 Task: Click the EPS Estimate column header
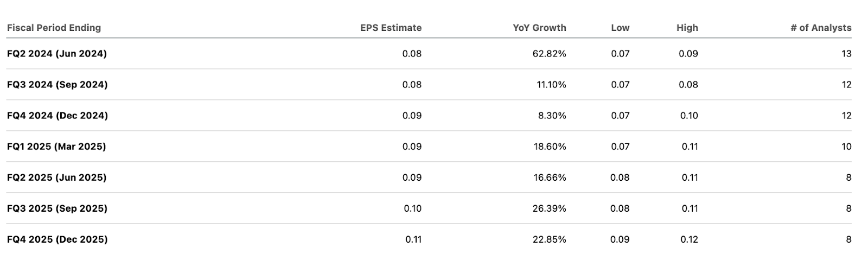tap(391, 28)
